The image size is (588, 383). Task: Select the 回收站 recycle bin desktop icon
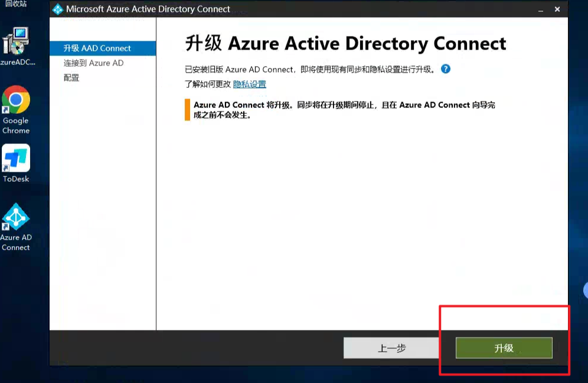[16, 4]
